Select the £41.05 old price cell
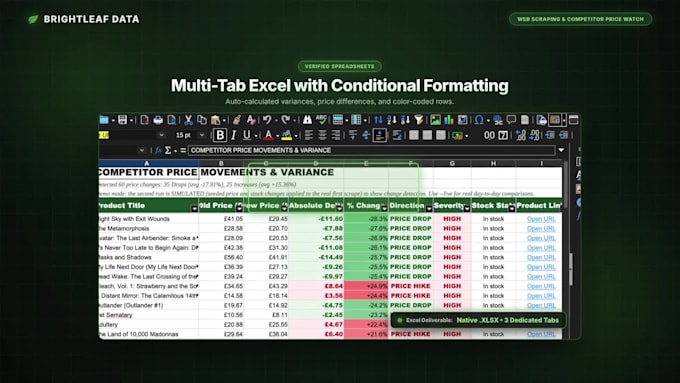The image size is (680, 383). (x=221, y=219)
